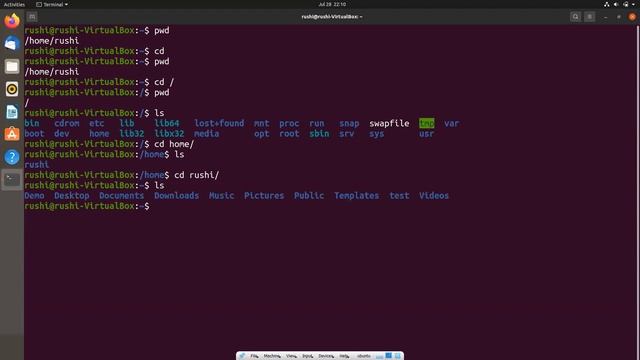
Task: Click the 'cd home/' command text
Action: (174, 144)
